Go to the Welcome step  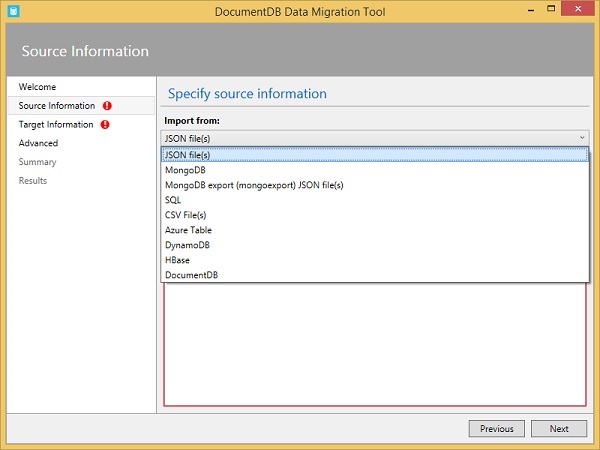(x=38, y=87)
